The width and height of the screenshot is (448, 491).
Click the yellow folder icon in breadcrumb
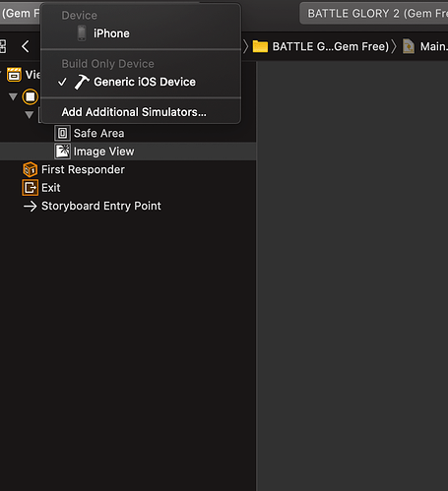[260, 46]
